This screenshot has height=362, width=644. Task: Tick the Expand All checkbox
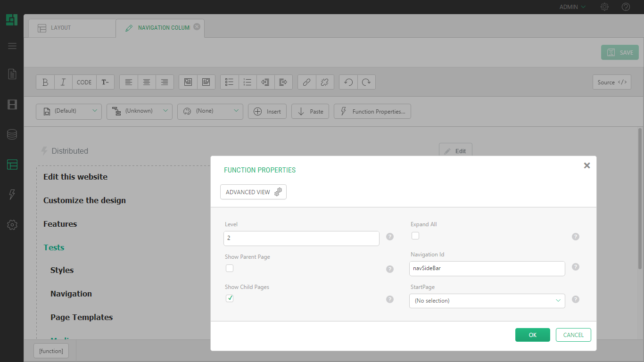415,236
